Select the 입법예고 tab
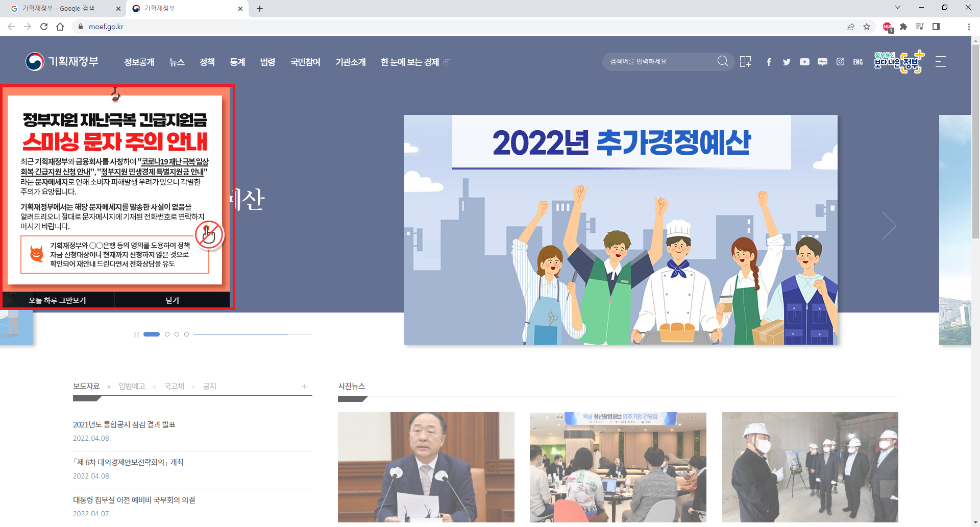980x527 pixels. 132,386
